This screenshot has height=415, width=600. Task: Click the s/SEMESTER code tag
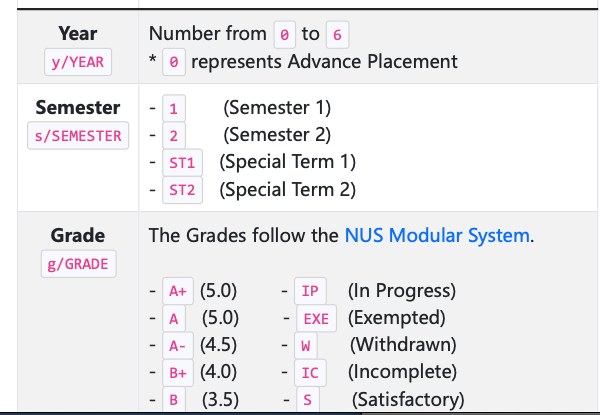coord(78,136)
